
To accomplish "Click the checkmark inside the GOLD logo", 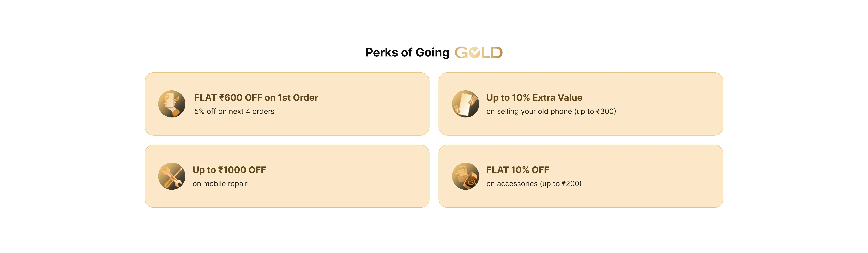I will [474, 53].
